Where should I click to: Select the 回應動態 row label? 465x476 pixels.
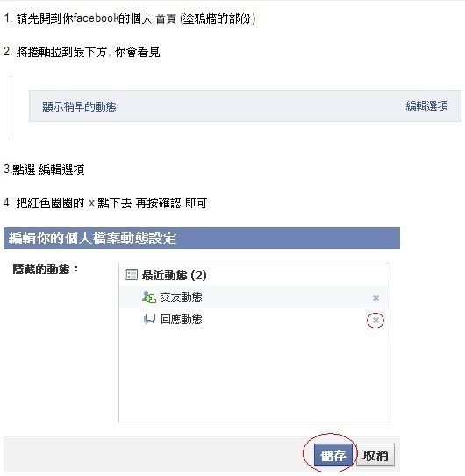(x=182, y=320)
